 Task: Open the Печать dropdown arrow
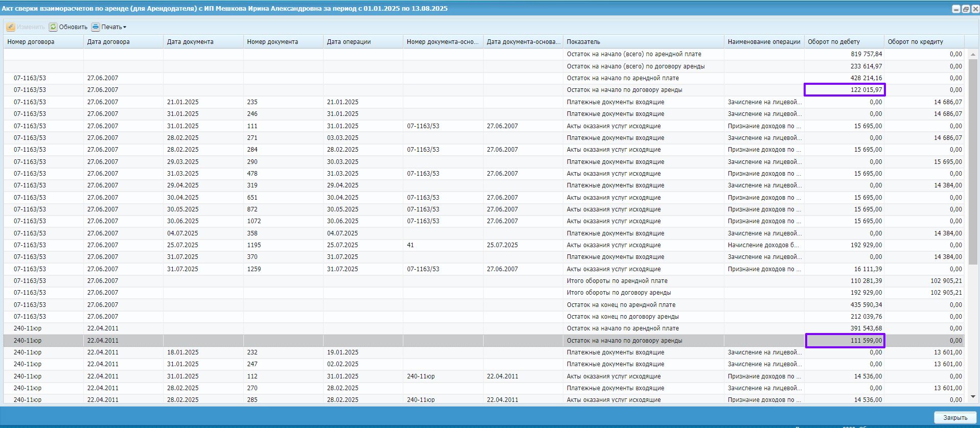125,27
